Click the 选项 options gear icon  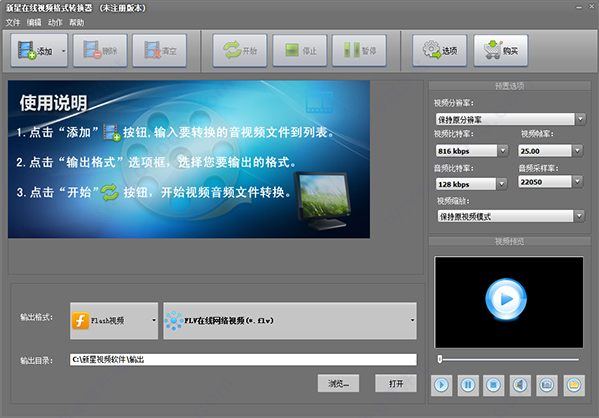(431, 50)
